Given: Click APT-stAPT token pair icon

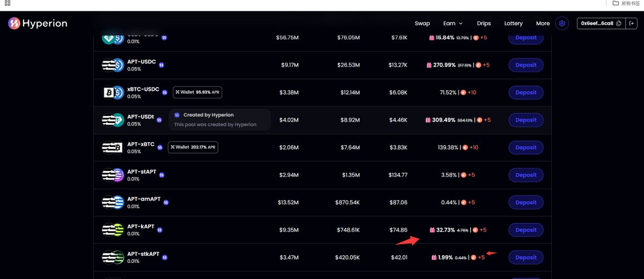Looking at the screenshot, I should 113,175.
